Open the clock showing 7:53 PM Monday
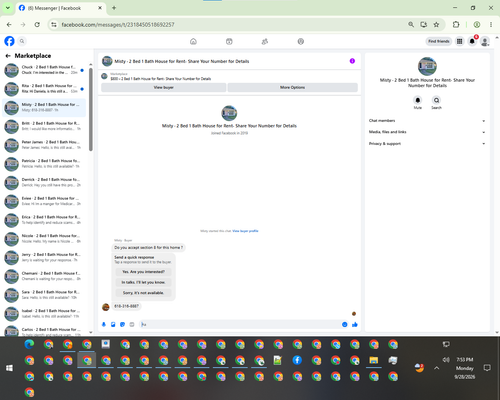This screenshot has height=400, width=500. (465, 368)
